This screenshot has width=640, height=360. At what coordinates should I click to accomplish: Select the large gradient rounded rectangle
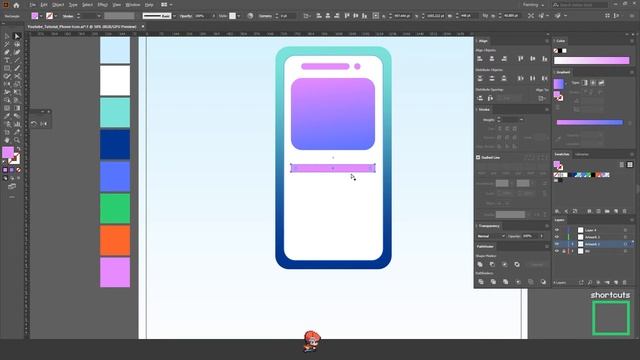coord(333,114)
